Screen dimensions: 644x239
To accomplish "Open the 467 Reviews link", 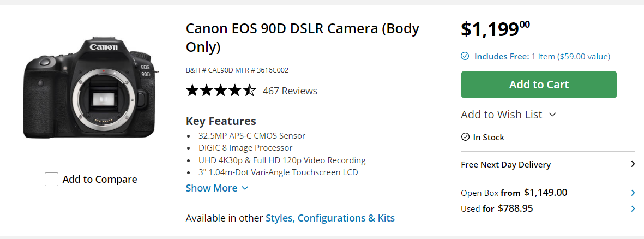I will point(290,91).
